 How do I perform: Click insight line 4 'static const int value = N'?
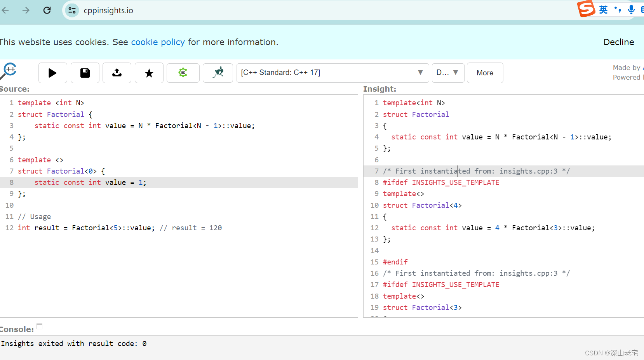tap(445, 137)
